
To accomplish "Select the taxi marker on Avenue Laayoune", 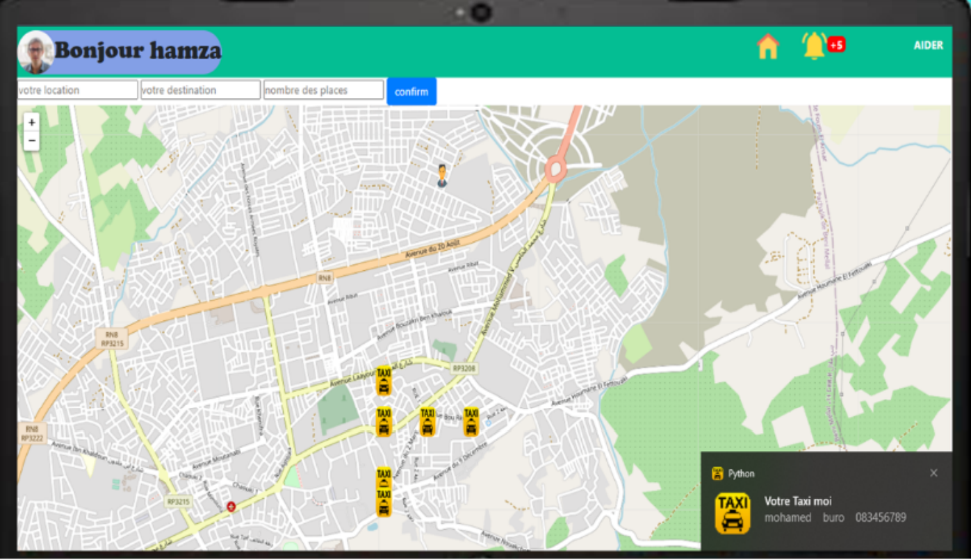I will pos(384,381).
